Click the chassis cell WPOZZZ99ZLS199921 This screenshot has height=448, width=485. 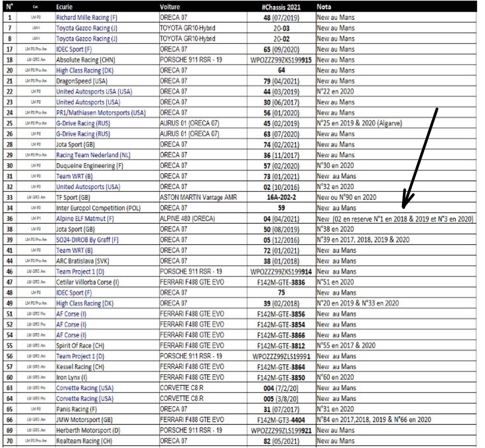click(281, 430)
